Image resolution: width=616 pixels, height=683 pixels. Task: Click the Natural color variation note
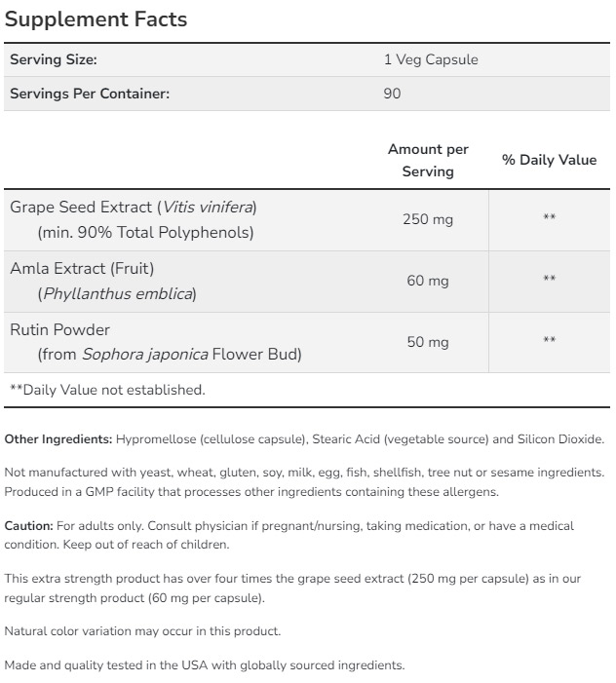pyautogui.click(x=142, y=631)
